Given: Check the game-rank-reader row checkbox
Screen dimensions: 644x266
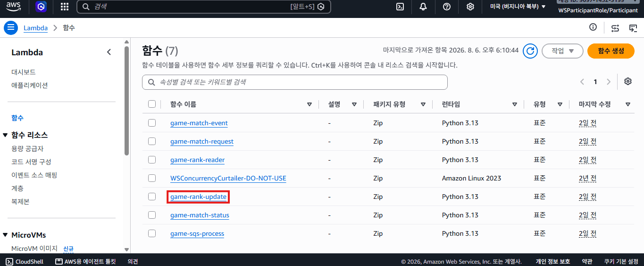Looking at the screenshot, I should [x=152, y=160].
